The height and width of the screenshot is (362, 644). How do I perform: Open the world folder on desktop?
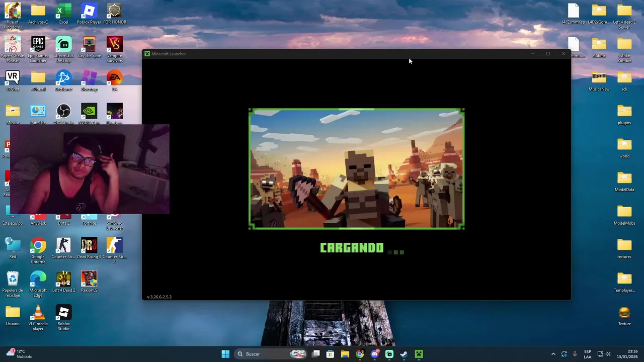click(624, 147)
